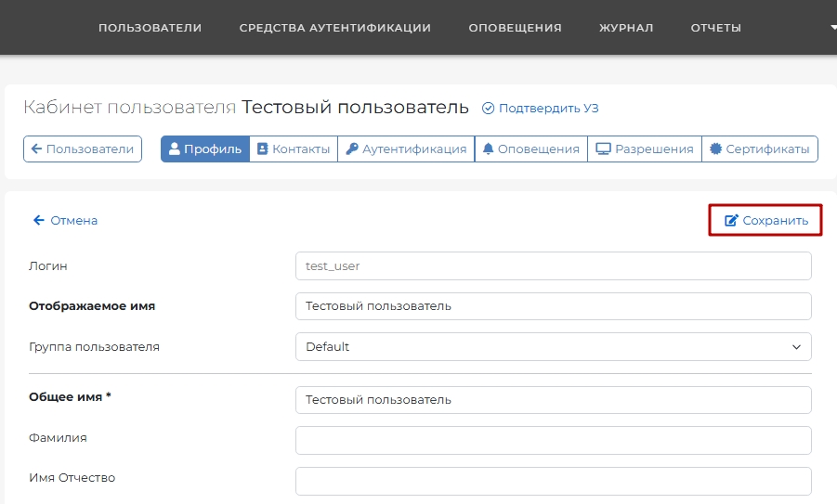Image resolution: width=837 pixels, height=504 pixels.
Task: Navigate to ЖУРНАЛ in the top bar
Action: point(626,28)
